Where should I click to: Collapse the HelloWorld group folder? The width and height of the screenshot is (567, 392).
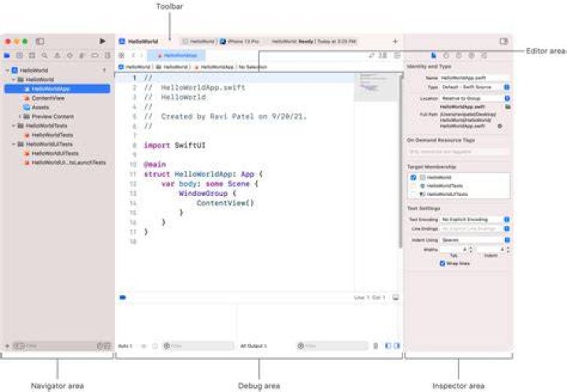pos(13,80)
